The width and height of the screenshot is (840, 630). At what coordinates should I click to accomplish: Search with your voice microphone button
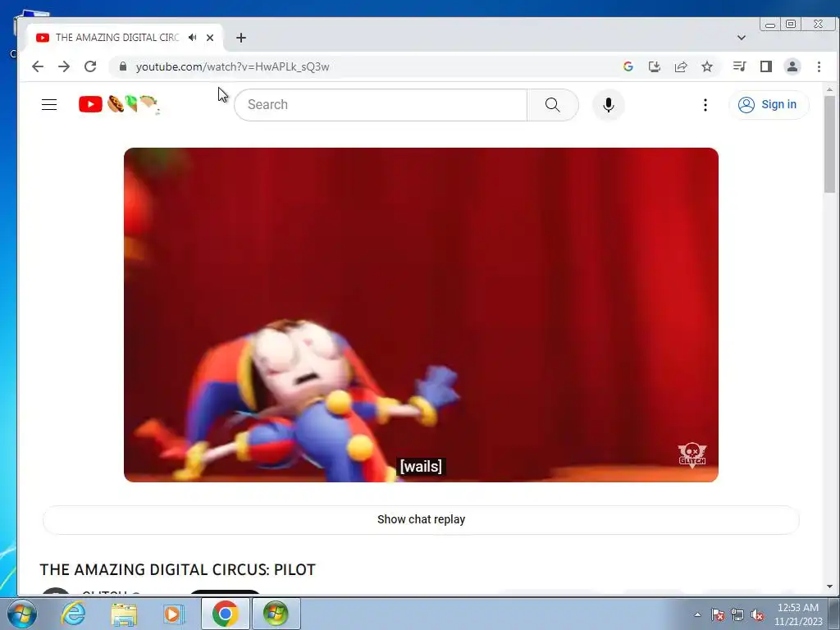(x=608, y=104)
